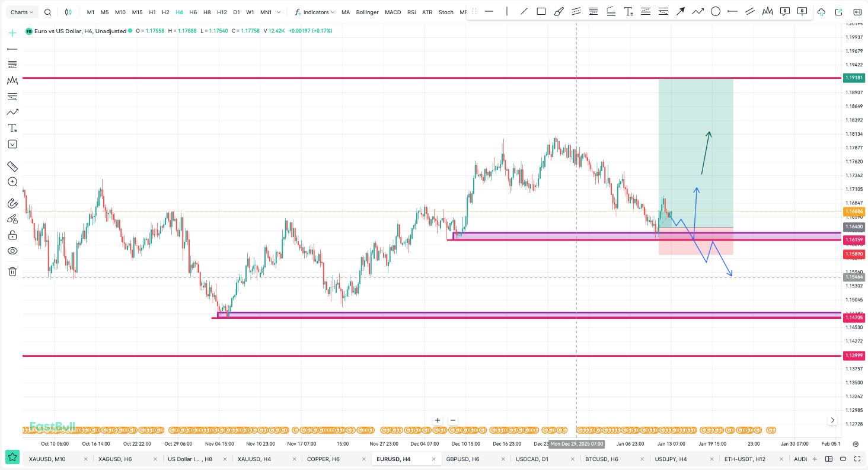This screenshot has width=868, height=470.
Task: Select the arrow drawing tool
Action: pos(681,11)
